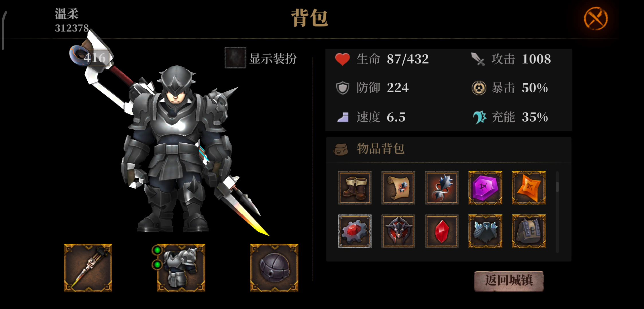Image resolution: width=644 pixels, height=309 pixels.
Task: Close the backpack screen
Action: [x=596, y=19]
